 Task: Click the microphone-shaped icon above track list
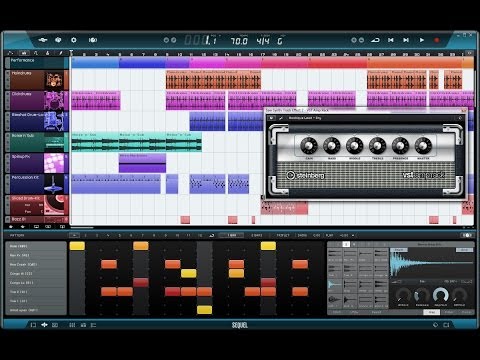pos(47,53)
